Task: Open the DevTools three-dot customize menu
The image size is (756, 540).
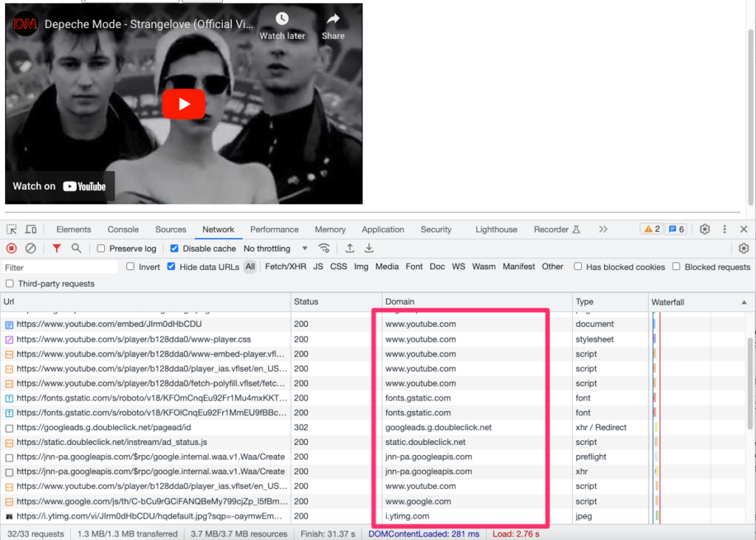Action: (x=725, y=229)
